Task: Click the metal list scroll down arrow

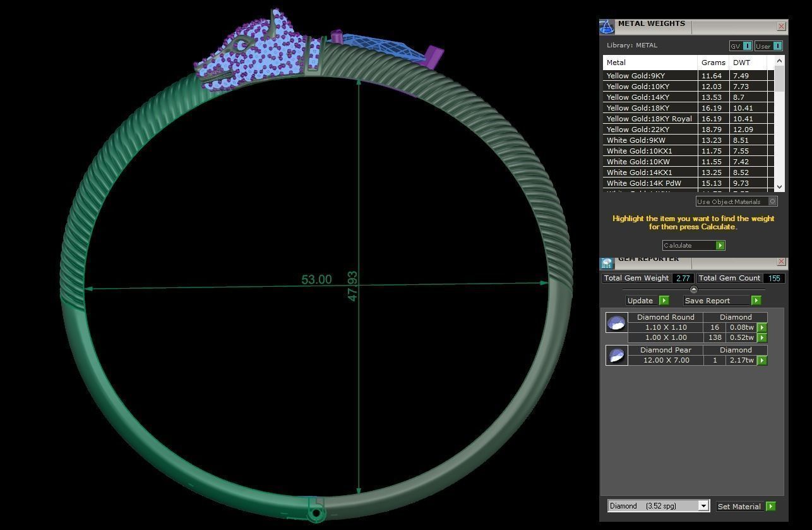Action: pos(779,187)
